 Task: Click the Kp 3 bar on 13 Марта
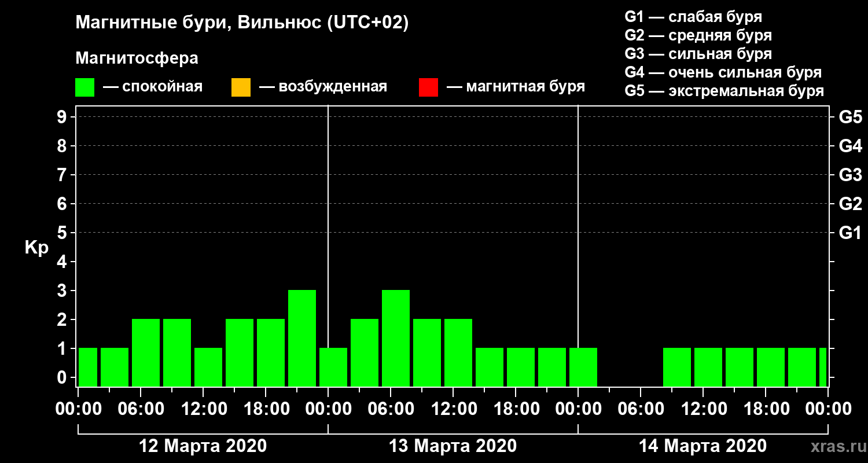click(x=396, y=338)
